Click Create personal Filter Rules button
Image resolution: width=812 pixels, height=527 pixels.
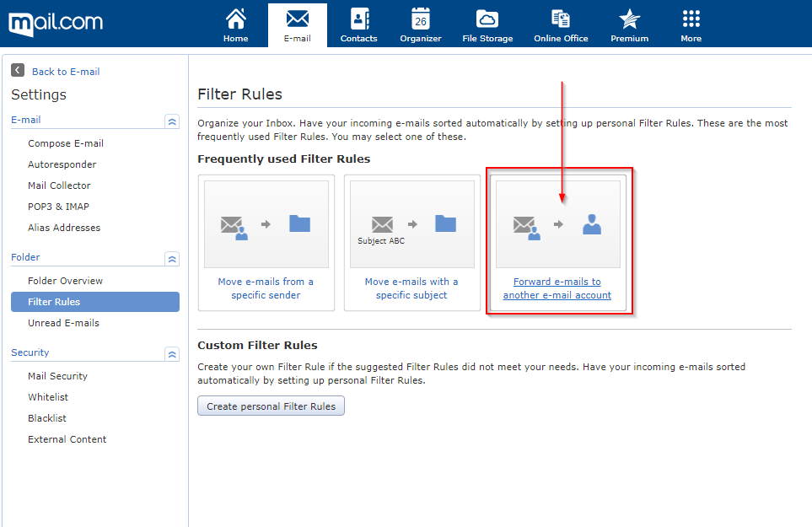271,406
